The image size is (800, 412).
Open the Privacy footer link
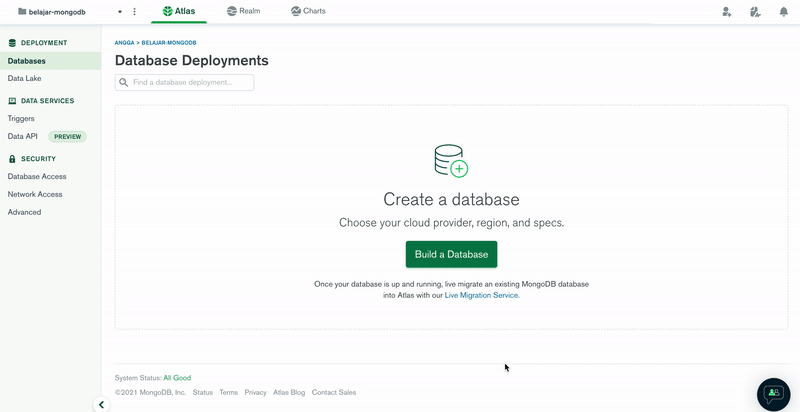point(256,393)
